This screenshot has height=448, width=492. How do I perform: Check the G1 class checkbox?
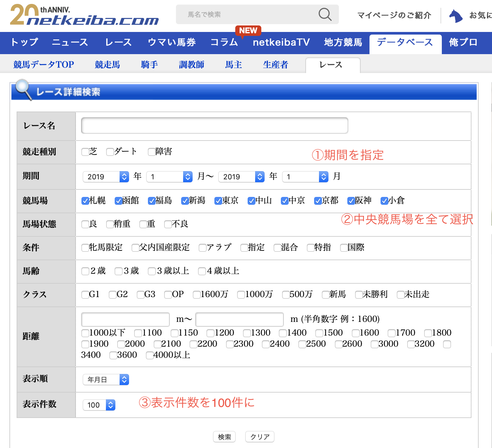pyautogui.click(x=85, y=295)
